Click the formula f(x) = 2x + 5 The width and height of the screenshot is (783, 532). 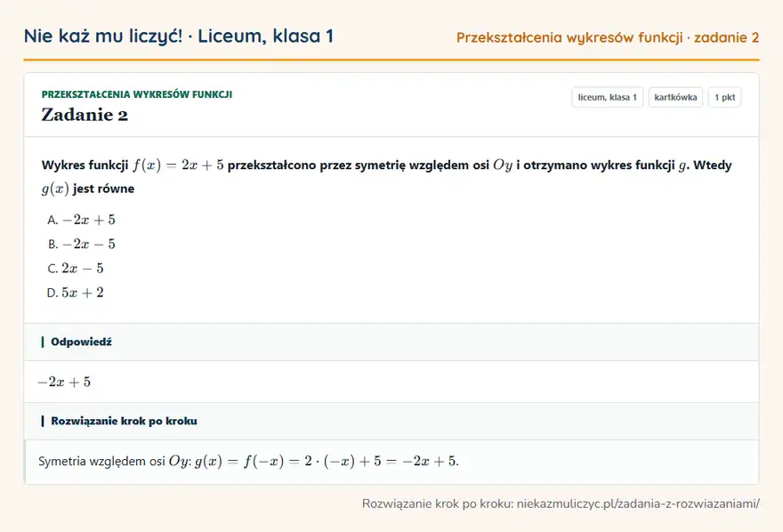point(178,165)
